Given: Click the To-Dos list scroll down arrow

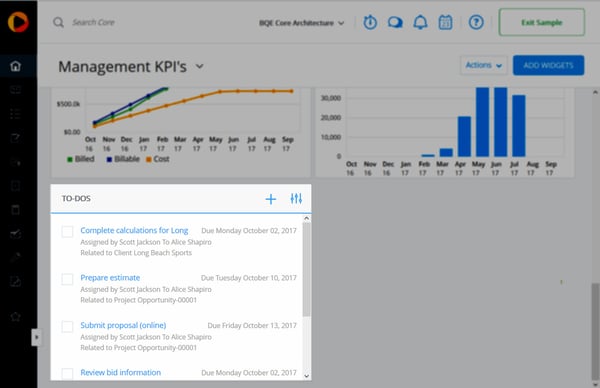Looking at the screenshot, I should 306,376.
